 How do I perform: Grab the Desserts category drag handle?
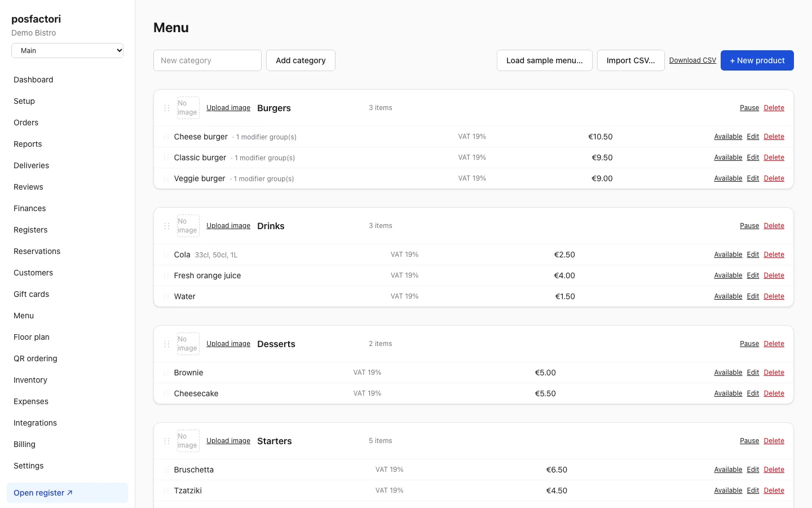tap(166, 344)
